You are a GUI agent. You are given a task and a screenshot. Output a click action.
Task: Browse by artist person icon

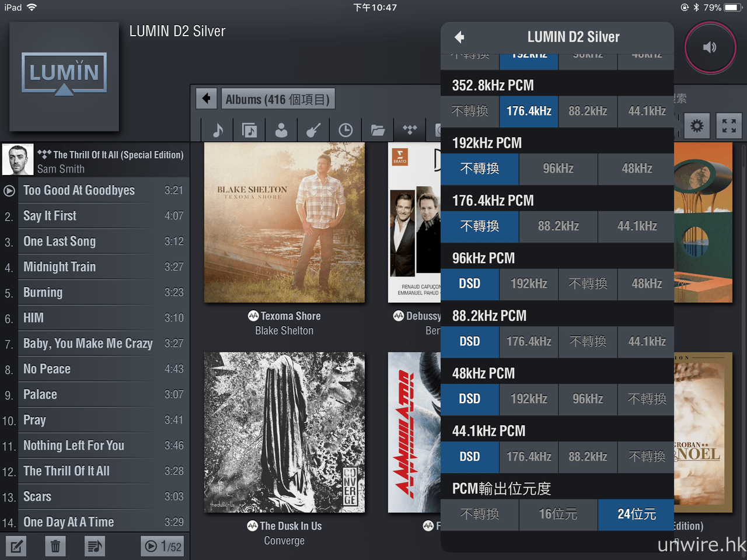(x=281, y=129)
